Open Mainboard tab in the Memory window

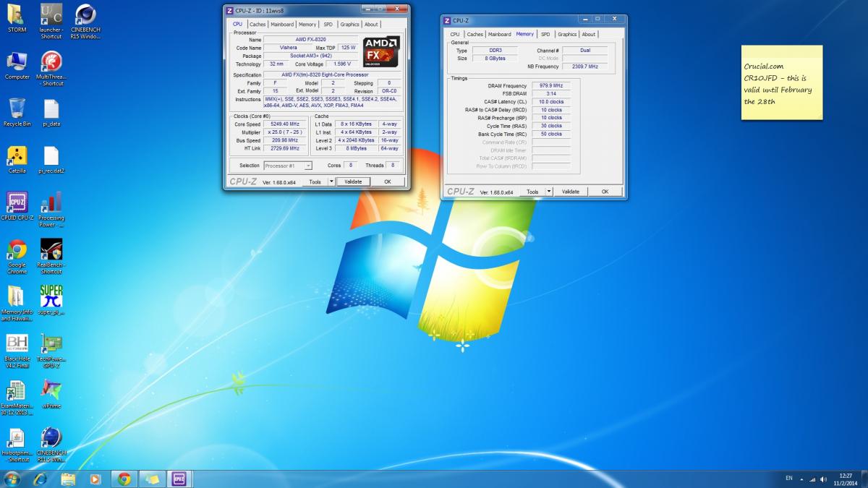(500, 34)
